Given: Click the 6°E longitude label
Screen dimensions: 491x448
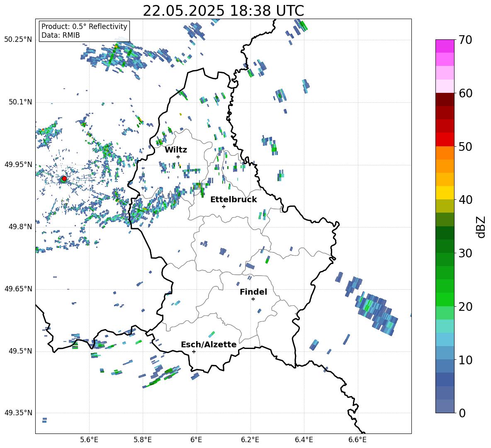Looking at the screenshot, I should 196,440.
